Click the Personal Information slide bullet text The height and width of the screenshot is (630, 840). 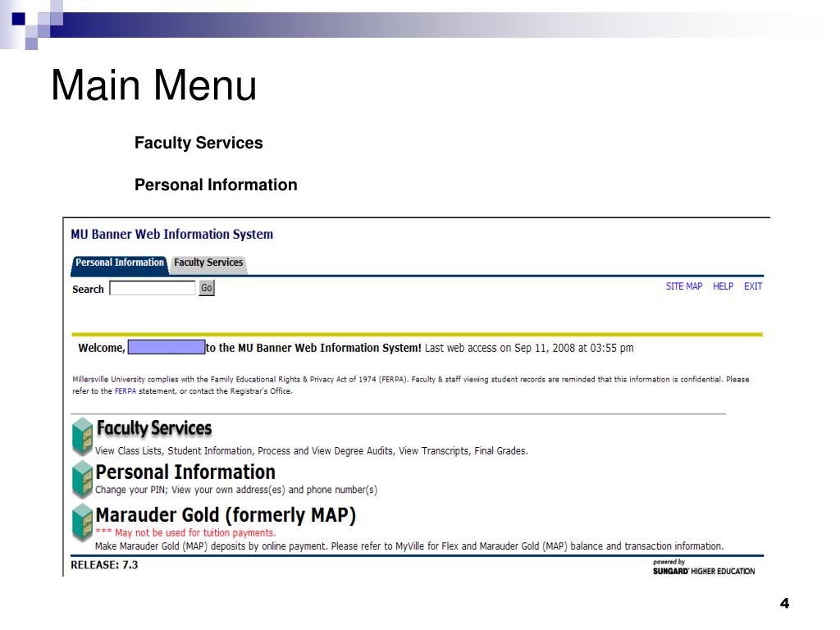coord(216,185)
